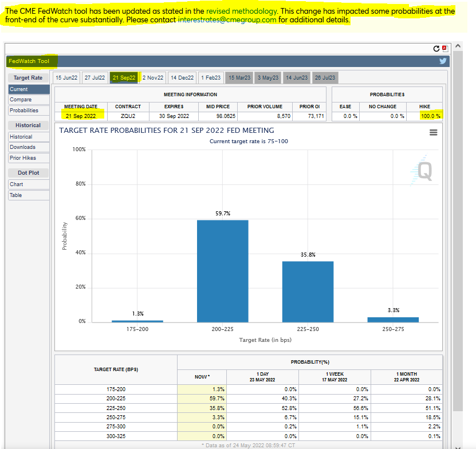Click the 175-200 bar in the chart
The height and width of the screenshot is (449, 476).
pos(137,321)
